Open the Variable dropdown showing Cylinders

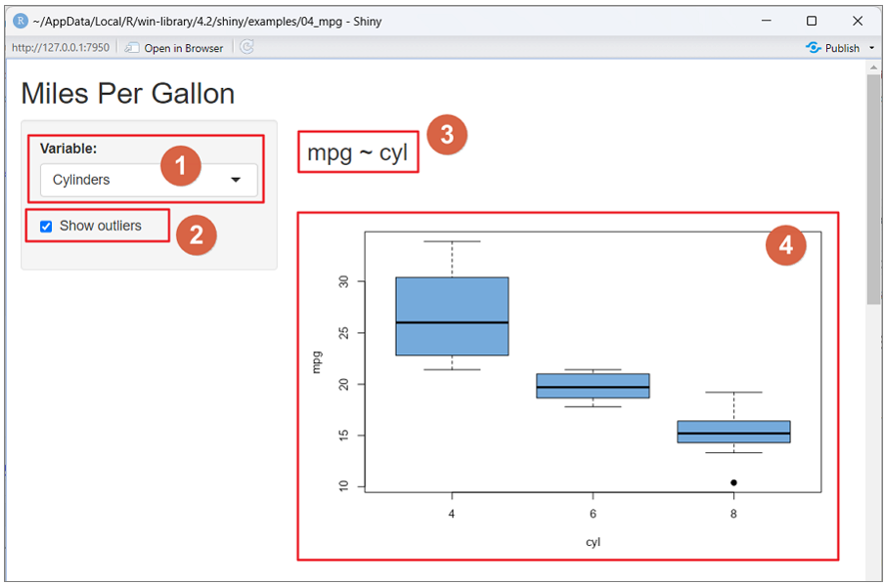(x=148, y=180)
